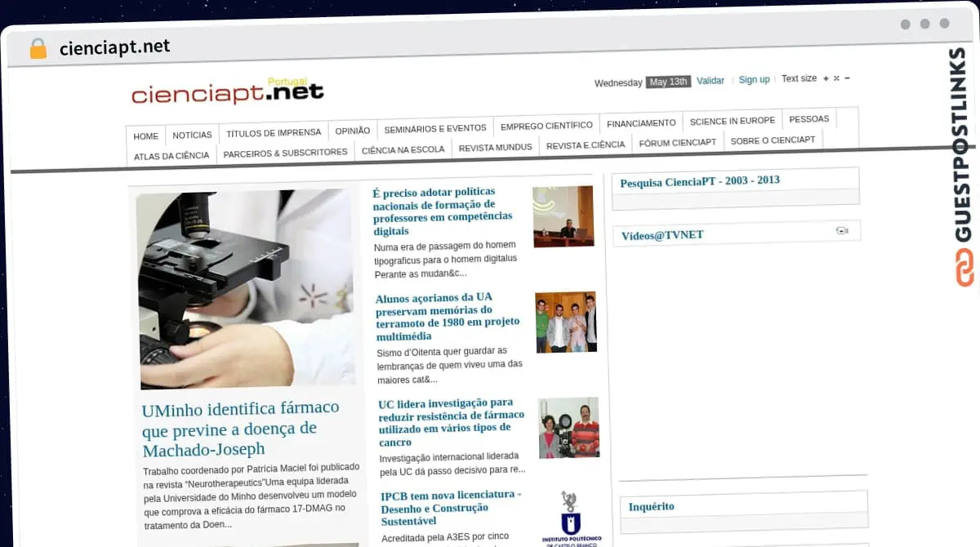Decrease text size with the minus icon
Viewport: 980px width, 547px height.
point(847,78)
